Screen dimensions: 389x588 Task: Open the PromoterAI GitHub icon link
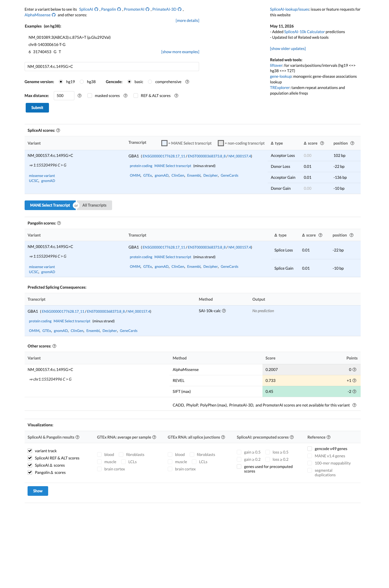click(147, 9)
